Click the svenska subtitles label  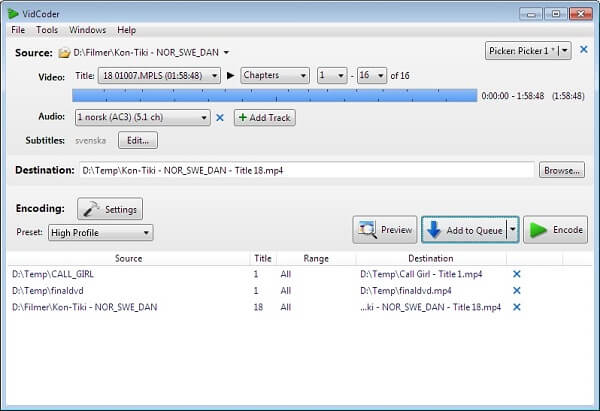(90, 140)
